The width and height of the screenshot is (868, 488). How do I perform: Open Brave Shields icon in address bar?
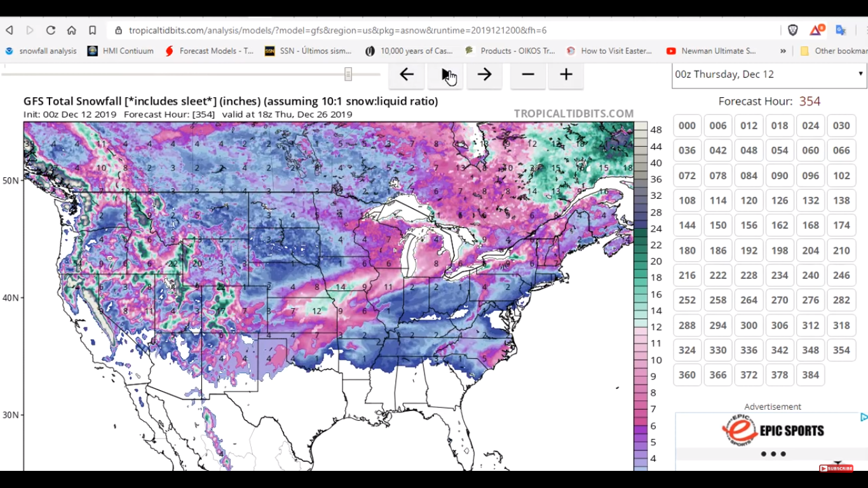[x=793, y=30]
